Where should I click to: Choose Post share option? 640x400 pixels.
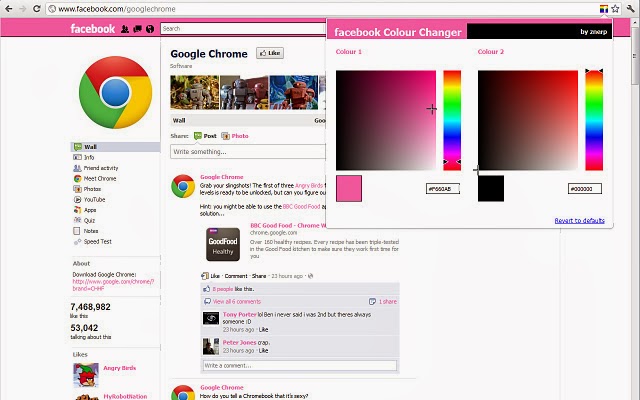point(205,136)
